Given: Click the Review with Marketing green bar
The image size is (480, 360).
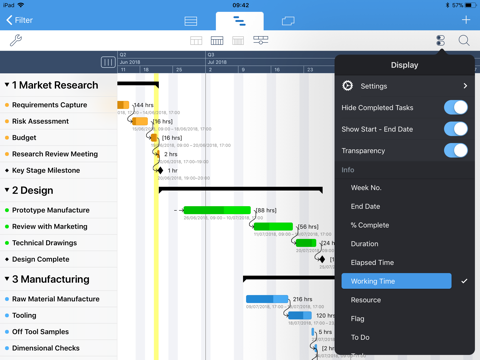Looking at the screenshot, I should tap(273, 226).
